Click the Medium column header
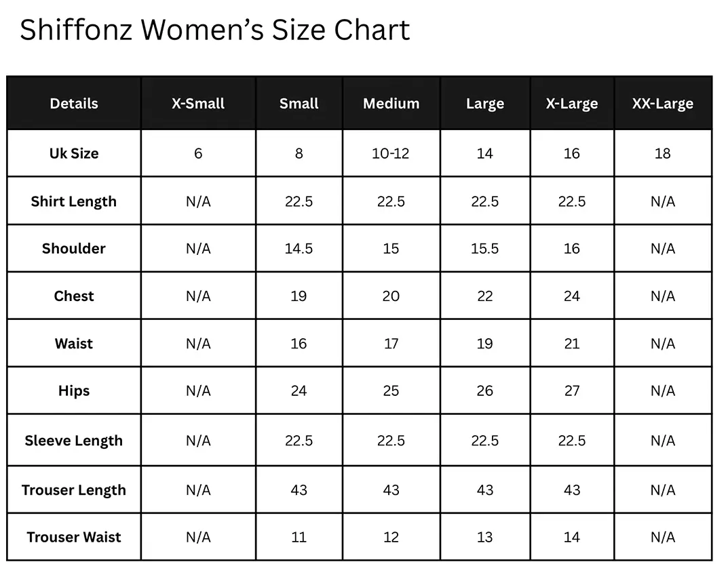Screen dimensions: 728x583 [x=391, y=104]
